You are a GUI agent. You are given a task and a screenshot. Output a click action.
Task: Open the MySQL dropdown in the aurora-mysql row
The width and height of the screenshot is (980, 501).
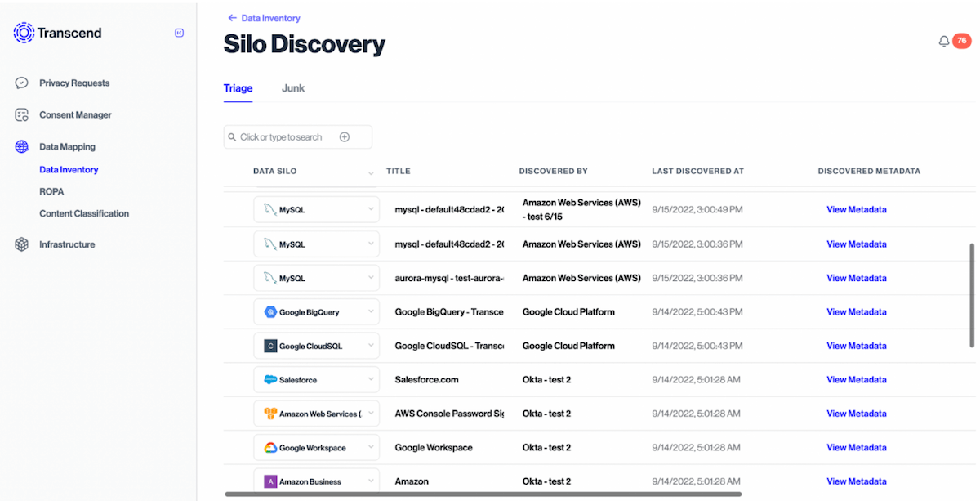[317, 278]
